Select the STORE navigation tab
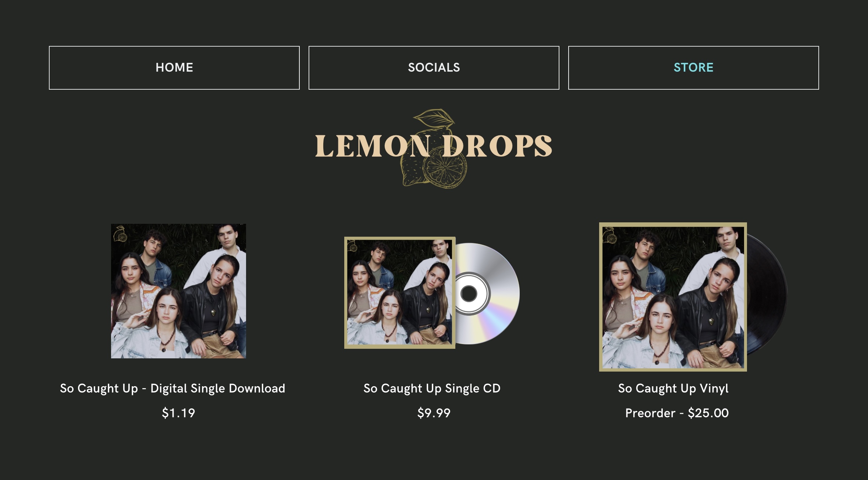Viewport: 868px width, 480px height. tap(694, 68)
